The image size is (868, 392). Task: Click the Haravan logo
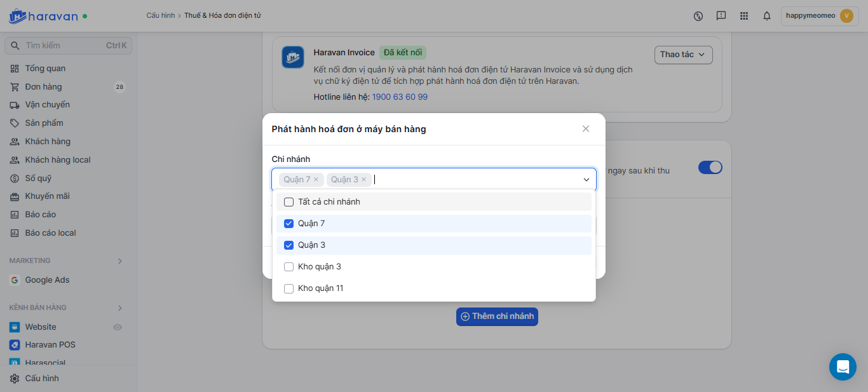pyautogui.click(x=43, y=16)
